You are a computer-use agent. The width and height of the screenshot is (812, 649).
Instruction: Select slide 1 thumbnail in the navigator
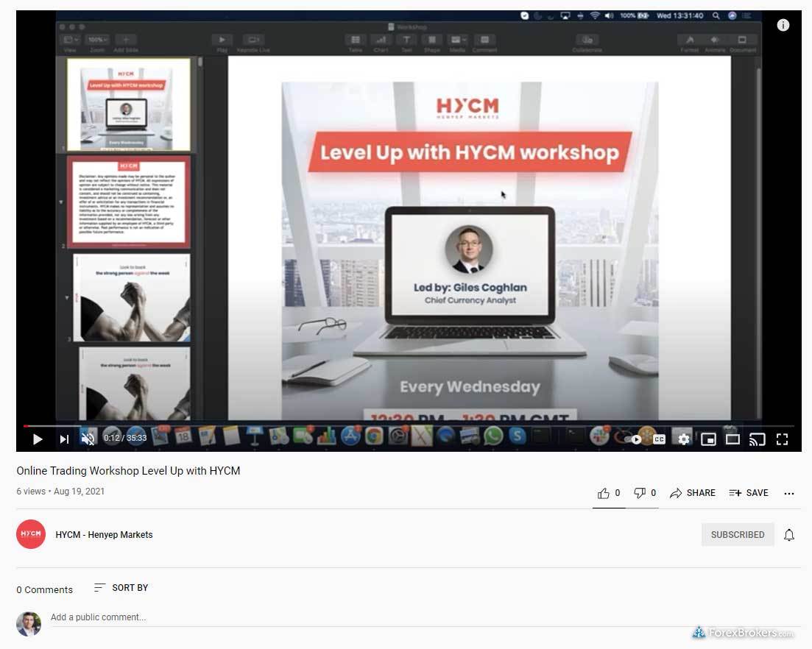click(128, 104)
